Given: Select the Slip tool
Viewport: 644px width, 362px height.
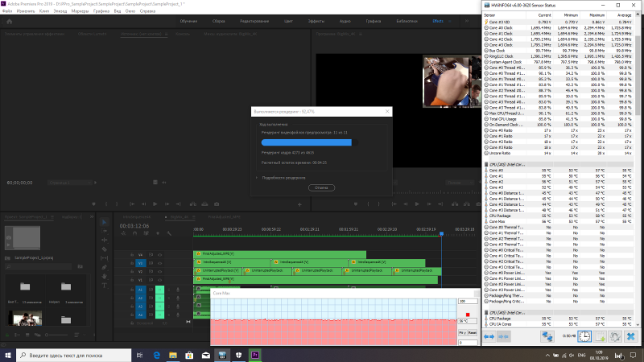Looking at the screenshot, I should tap(105, 258).
